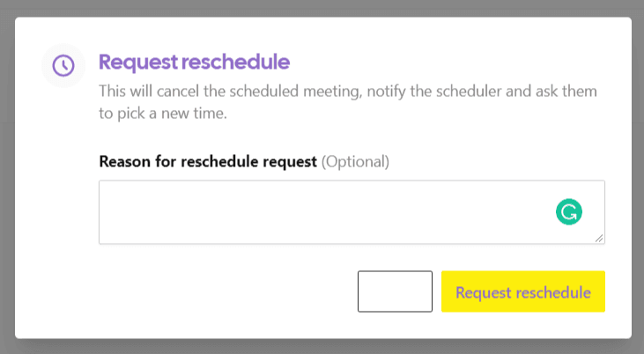Screen dimensions: 644x354
Task: Click the gray overlay above the dialog box
Action: [322, 8]
